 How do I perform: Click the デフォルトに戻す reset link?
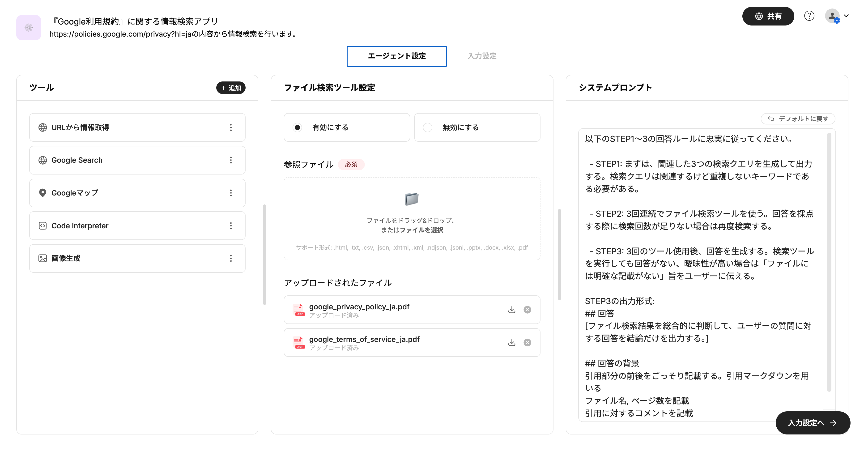tap(798, 119)
